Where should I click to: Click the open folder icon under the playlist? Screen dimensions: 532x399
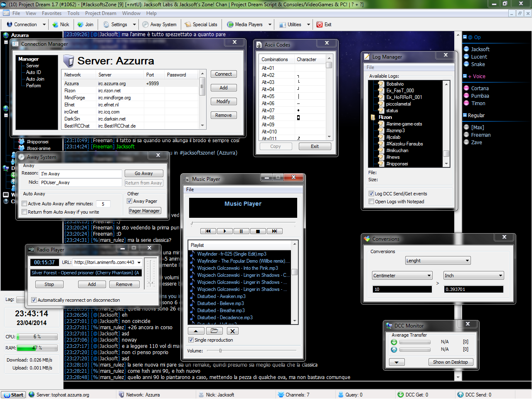[214, 331]
